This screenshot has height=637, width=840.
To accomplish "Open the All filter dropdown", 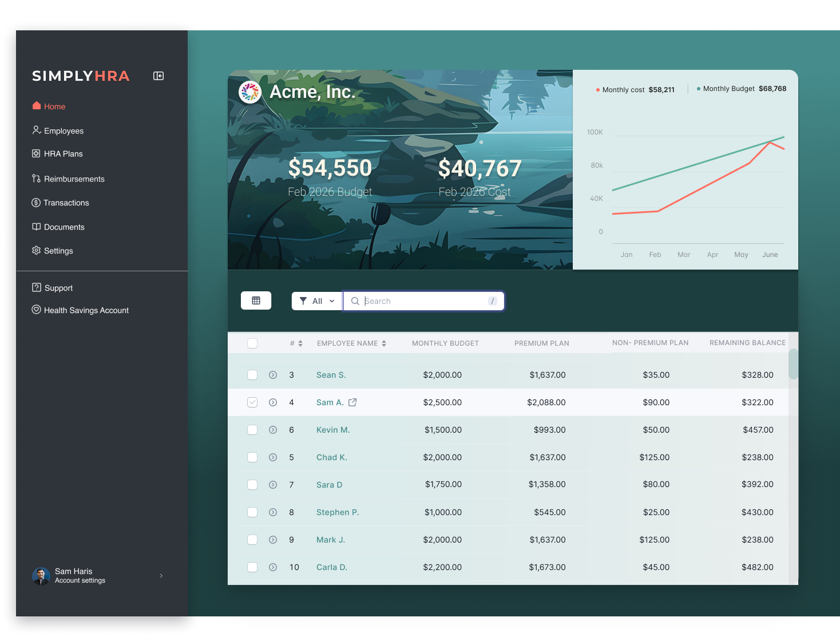I will pyautogui.click(x=317, y=301).
